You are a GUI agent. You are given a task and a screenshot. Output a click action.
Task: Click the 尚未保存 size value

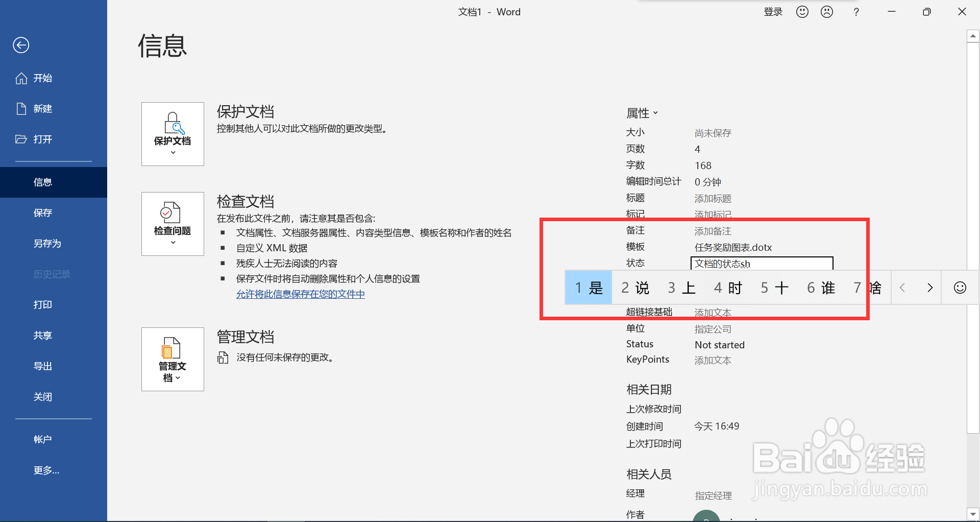click(713, 133)
